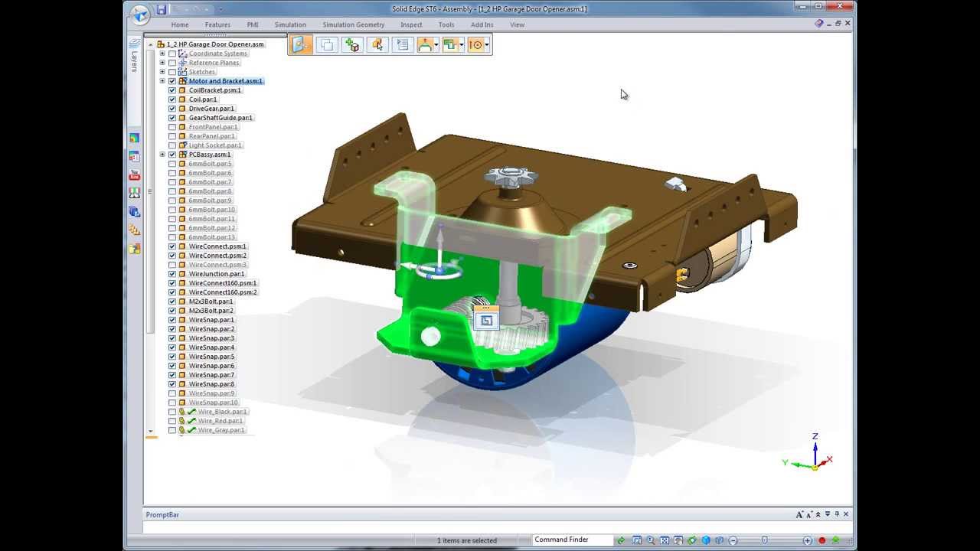Click the bottom yellow icon on left strip
The height and width of the screenshot is (551, 980).
pos(135,249)
